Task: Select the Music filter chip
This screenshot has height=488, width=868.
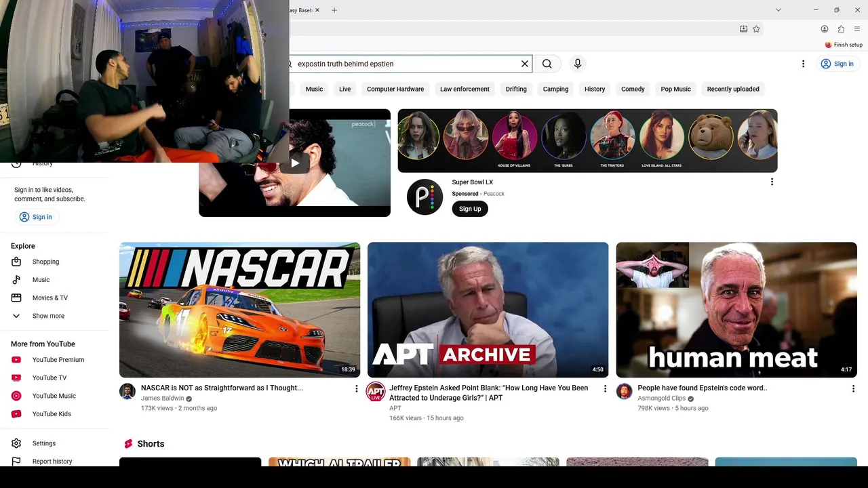Action: (x=314, y=89)
